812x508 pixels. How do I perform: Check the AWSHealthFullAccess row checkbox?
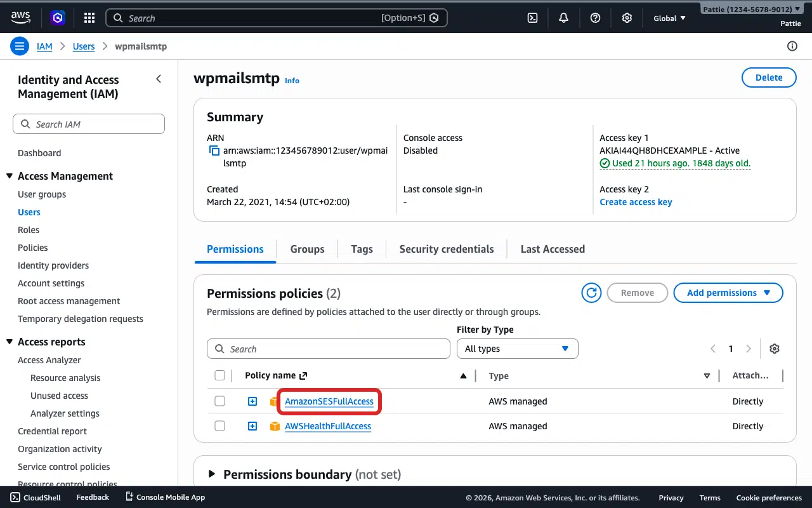coord(219,426)
